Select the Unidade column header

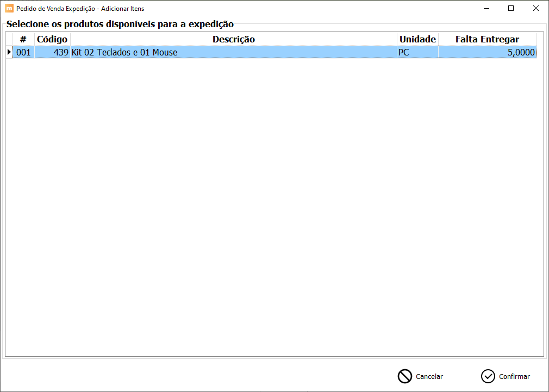click(x=417, y=39)
